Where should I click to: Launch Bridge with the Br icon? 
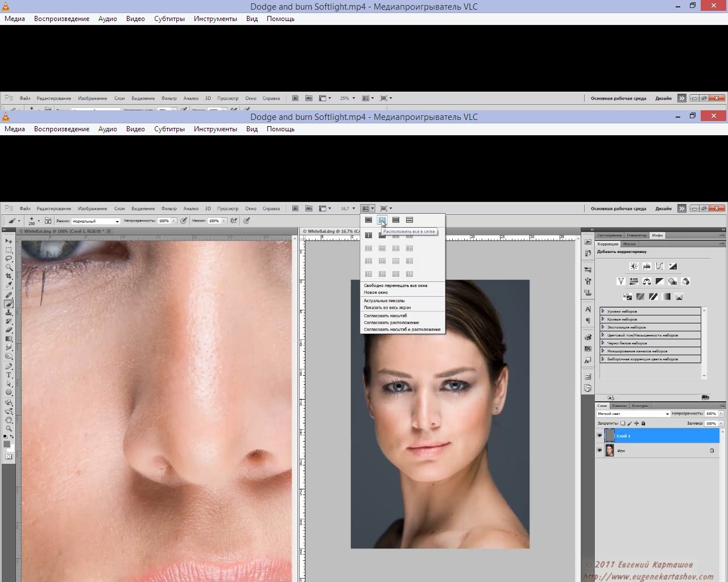(295, 209)
